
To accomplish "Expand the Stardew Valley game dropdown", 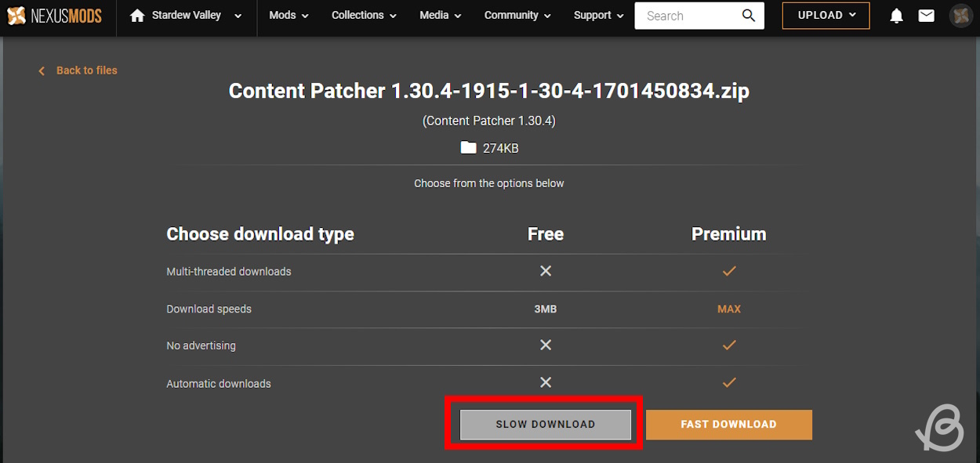I will (238, 16).
